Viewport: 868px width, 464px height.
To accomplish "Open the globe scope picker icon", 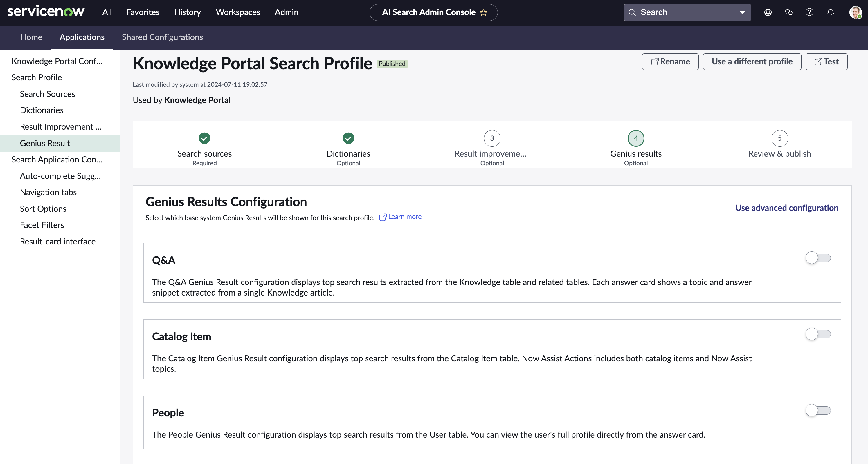I will 768,12.
